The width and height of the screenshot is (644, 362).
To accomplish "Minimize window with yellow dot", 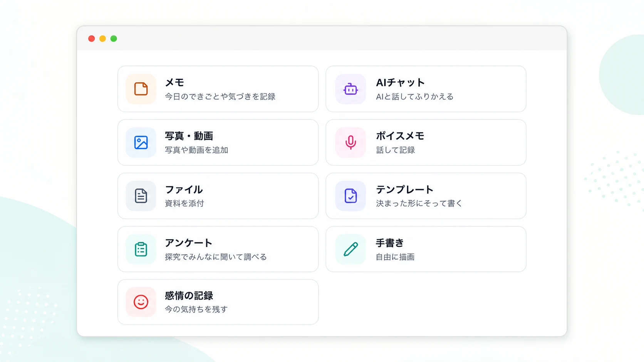I will (102, 38).
